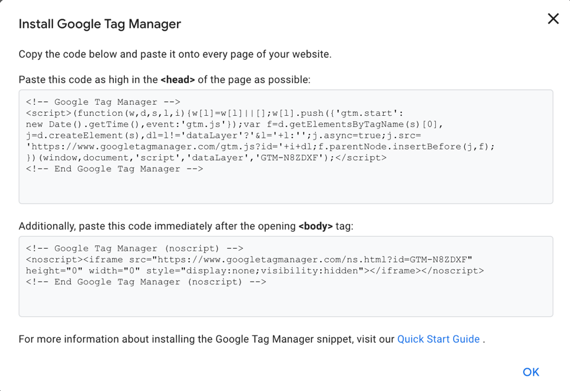Click the 'Install Google Tag Manager' title
Image resolution: width=570 pixels, height=391 pixels.
100,24
